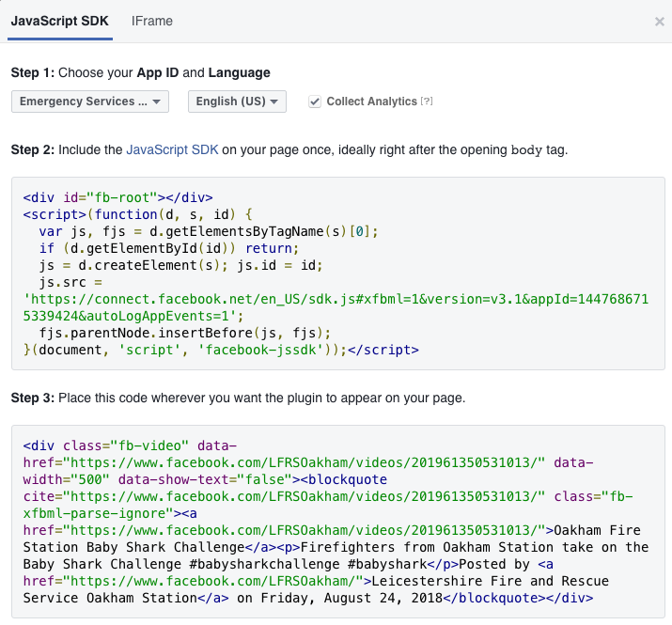Click the line 'fjs.parentNode.insertBefore(js, fjs);'
Image resolution: width=672 pixels, height=625 pixels.
point(185,333)
